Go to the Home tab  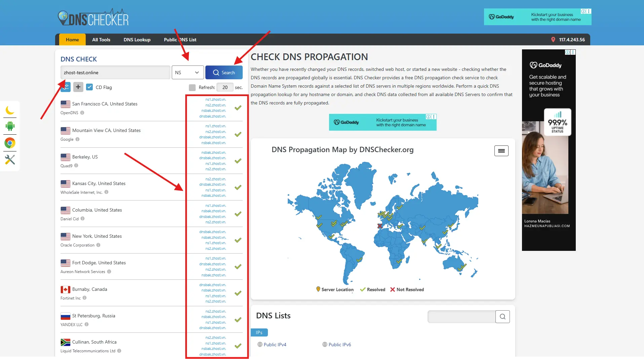point(72,40)
